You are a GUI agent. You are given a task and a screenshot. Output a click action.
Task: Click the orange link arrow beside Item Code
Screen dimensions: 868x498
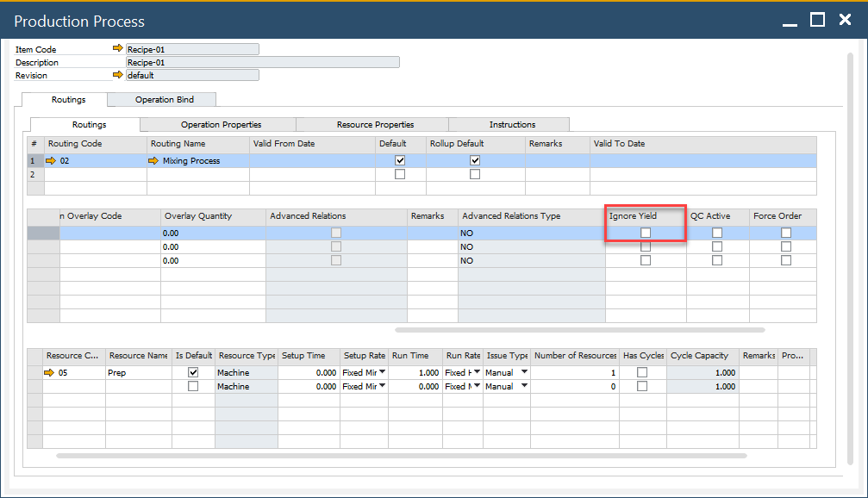pyautogui.click(x=118, y=49)
